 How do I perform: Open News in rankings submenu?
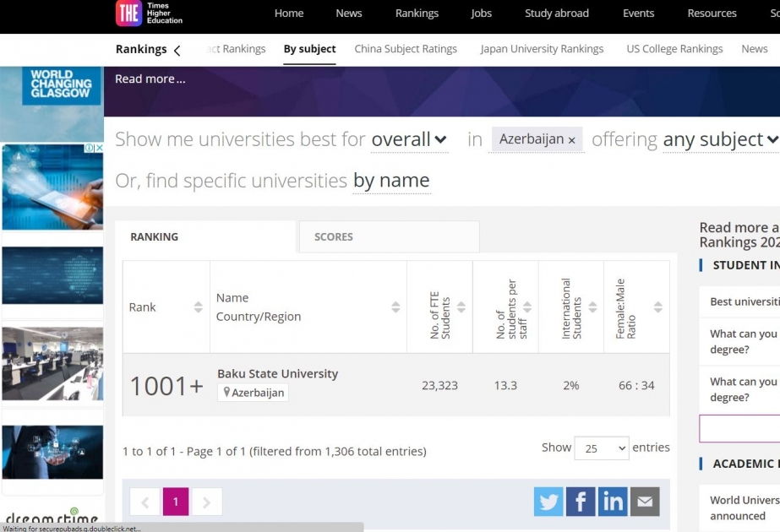pos(754,49)
